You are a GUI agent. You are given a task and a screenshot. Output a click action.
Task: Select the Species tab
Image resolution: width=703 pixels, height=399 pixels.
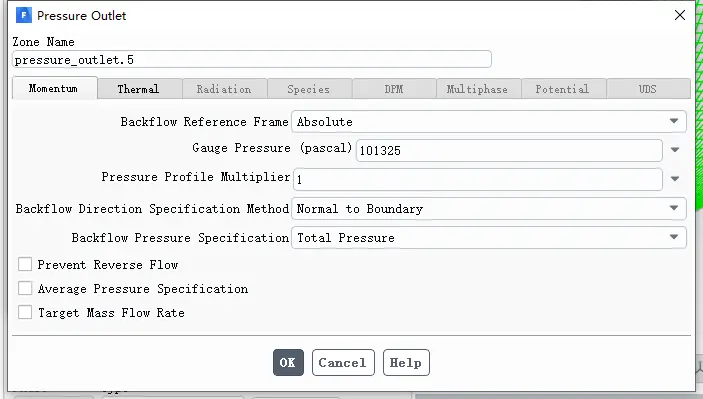(x=309, y=89)
